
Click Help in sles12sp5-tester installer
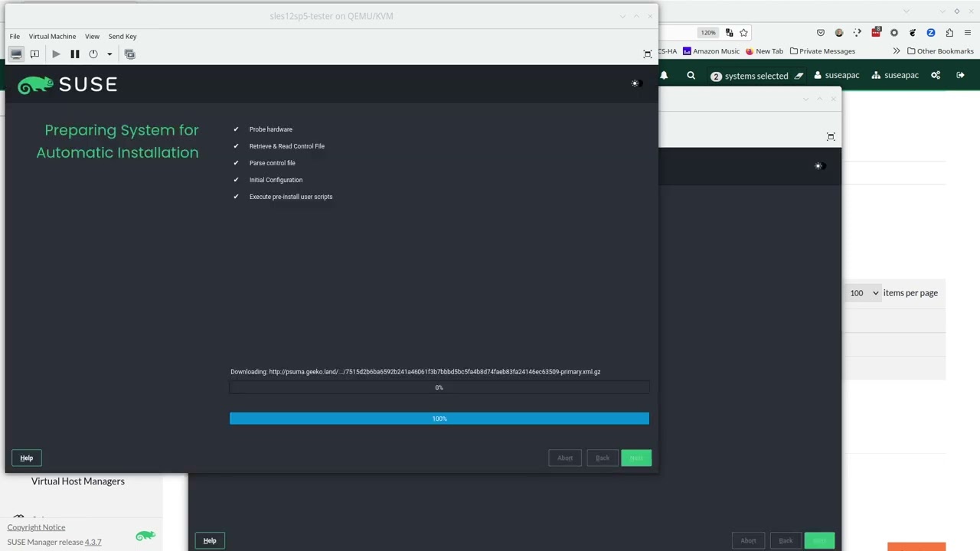pos(27,458)
